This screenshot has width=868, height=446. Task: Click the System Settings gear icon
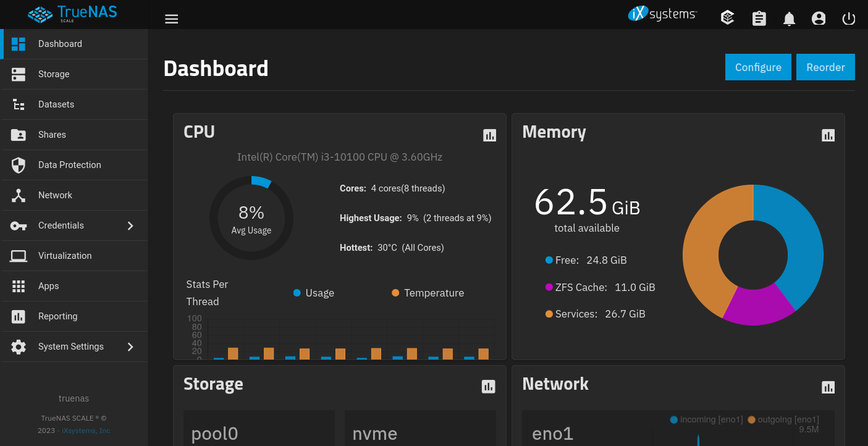coord(19,347)
